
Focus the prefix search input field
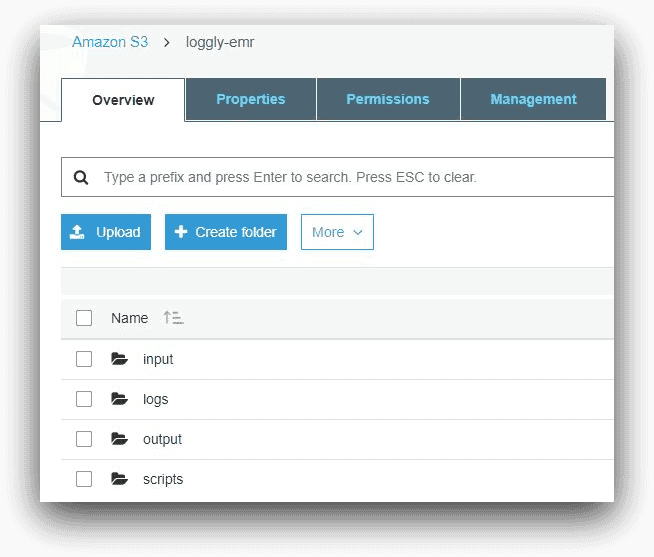(350, 177)
